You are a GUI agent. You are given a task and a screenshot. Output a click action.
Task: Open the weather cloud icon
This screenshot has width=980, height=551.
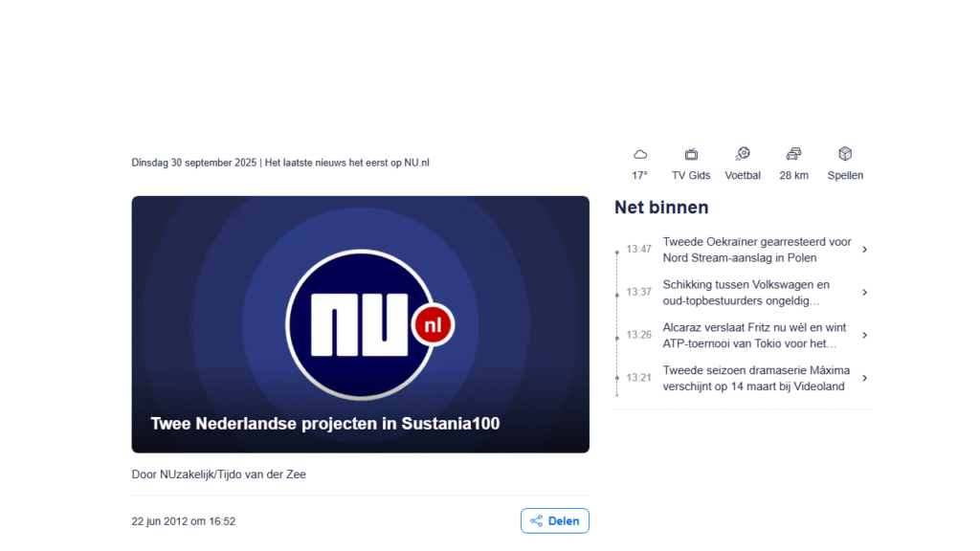point(640,154)
